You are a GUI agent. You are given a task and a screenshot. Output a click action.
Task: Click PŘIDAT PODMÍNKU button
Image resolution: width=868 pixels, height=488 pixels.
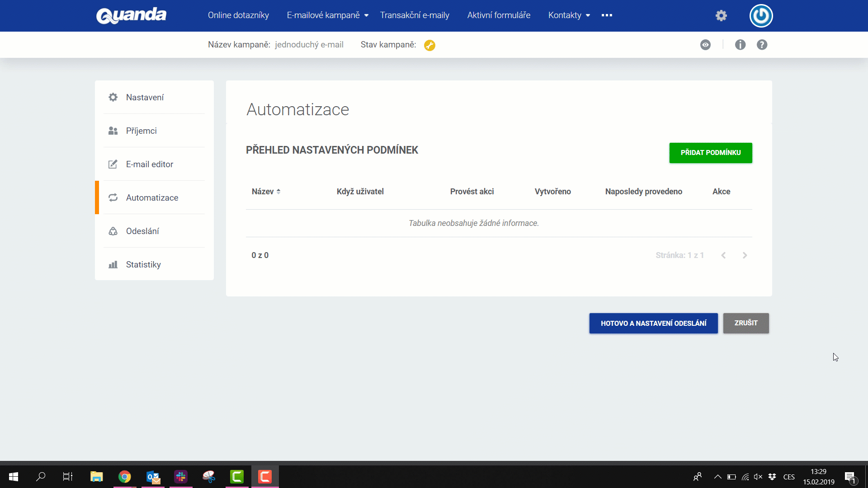pos(711,153)
